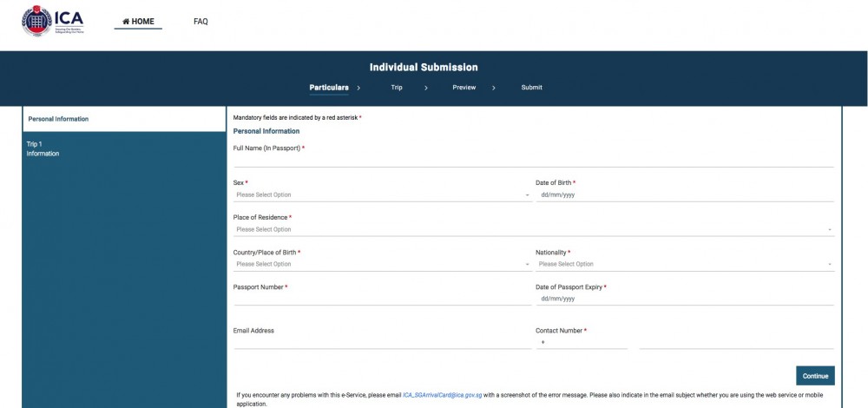This screenshot has width=868, height=408.
Task: Select the Submit step
Action: 531,88
